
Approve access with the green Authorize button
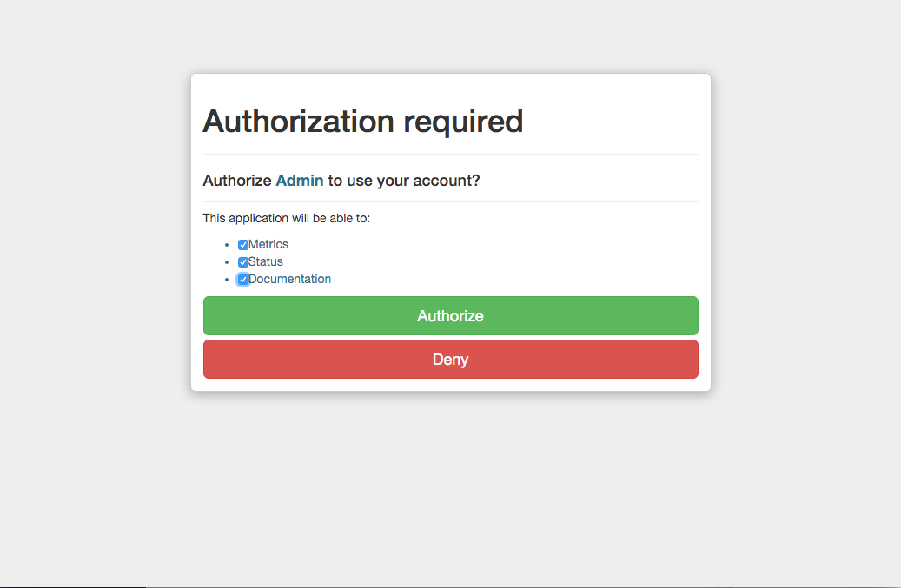click(x=450, y=316)
